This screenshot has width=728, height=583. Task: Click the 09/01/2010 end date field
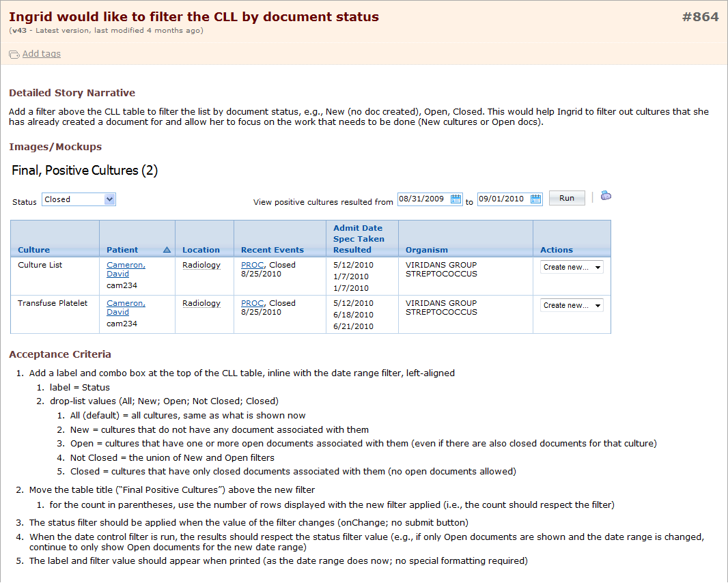[502, 199]
